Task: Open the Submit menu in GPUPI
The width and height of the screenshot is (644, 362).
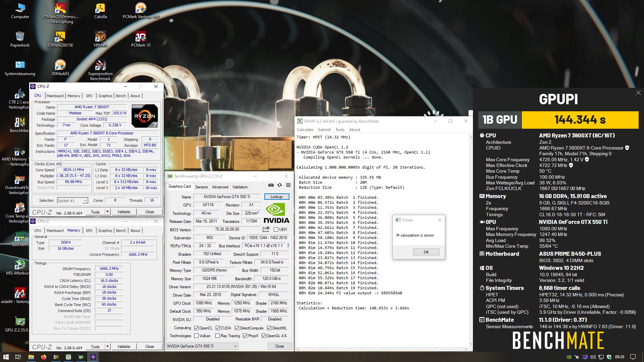Action: click(x=324, y=130)
